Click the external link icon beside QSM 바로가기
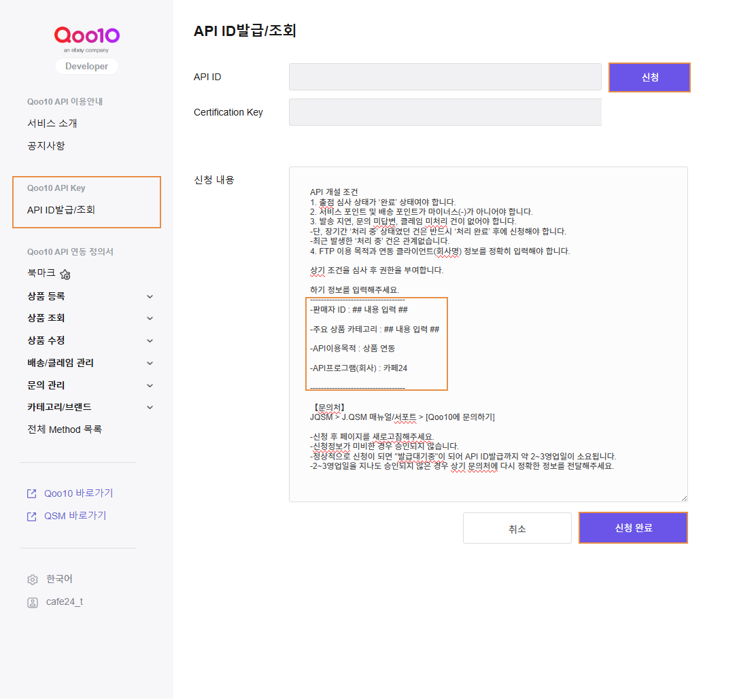The width and height of the screenshot is (737, 700). 31,517
